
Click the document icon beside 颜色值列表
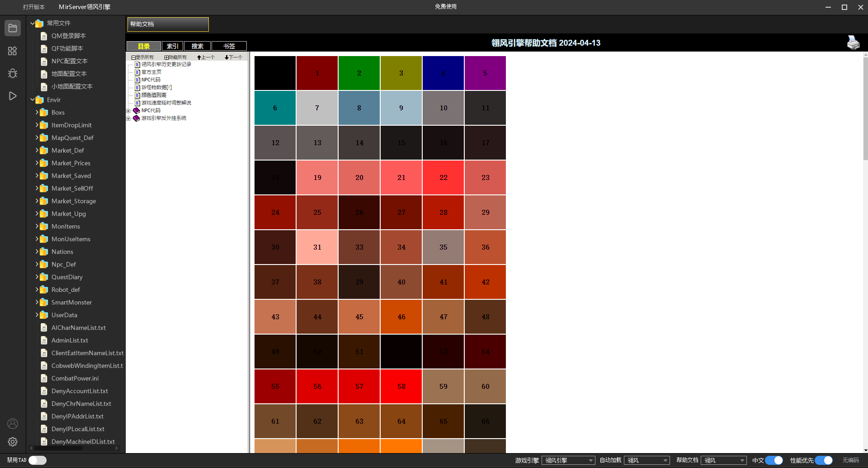[x=137, y=95]
